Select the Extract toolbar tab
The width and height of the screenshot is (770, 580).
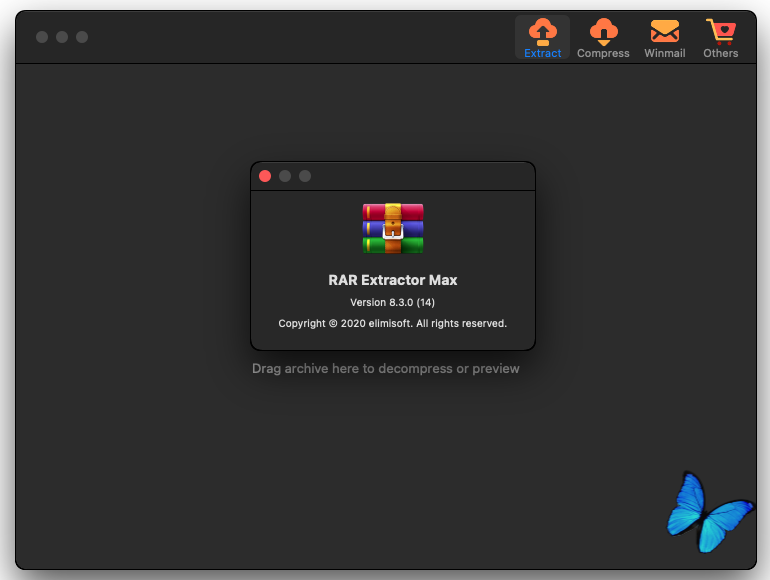(542, 37)
